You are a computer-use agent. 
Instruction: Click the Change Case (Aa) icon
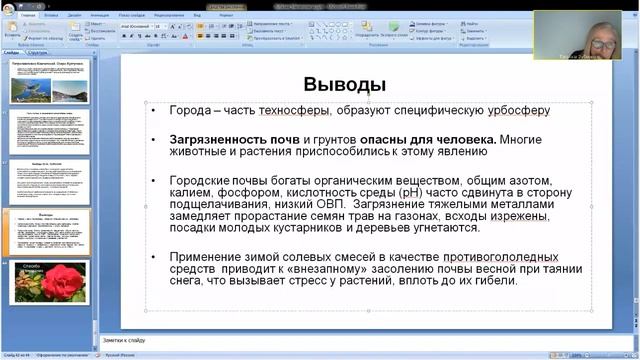[x=174, y=36]
